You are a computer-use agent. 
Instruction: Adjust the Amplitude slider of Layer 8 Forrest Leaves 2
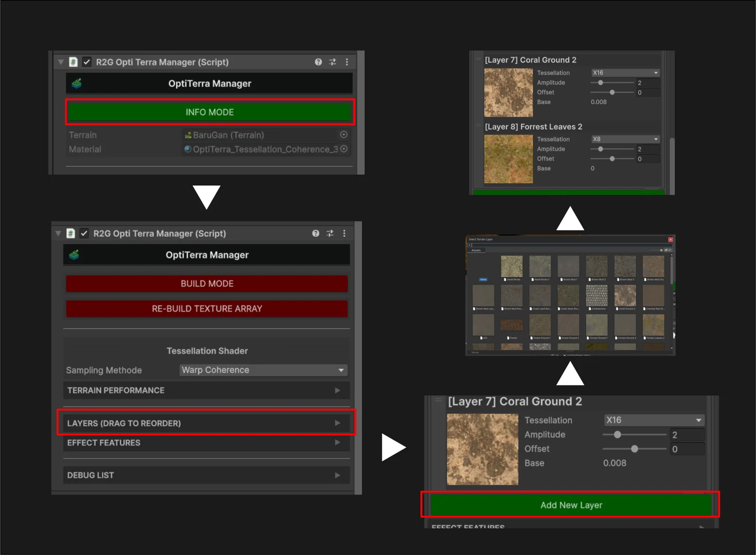[612, 149]
